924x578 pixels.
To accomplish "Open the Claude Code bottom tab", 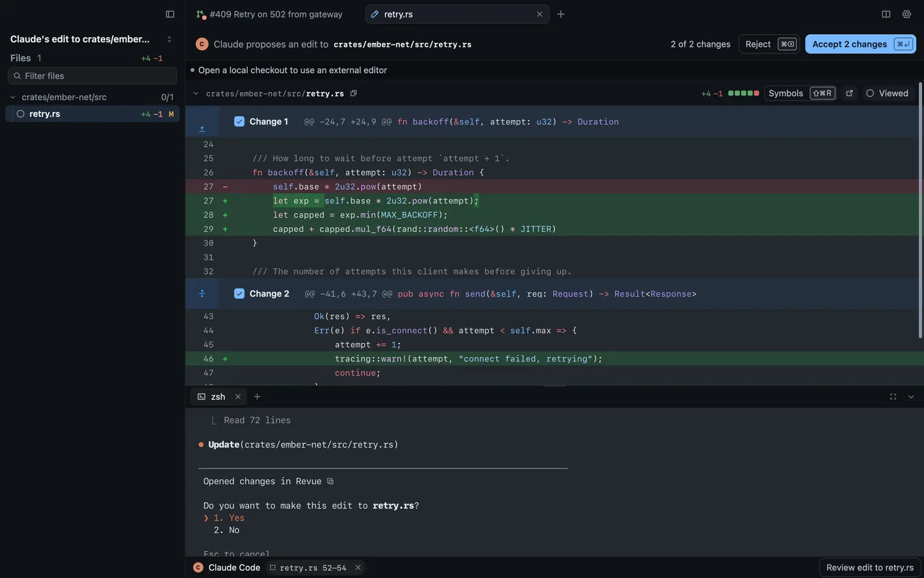I will [227, 568].
